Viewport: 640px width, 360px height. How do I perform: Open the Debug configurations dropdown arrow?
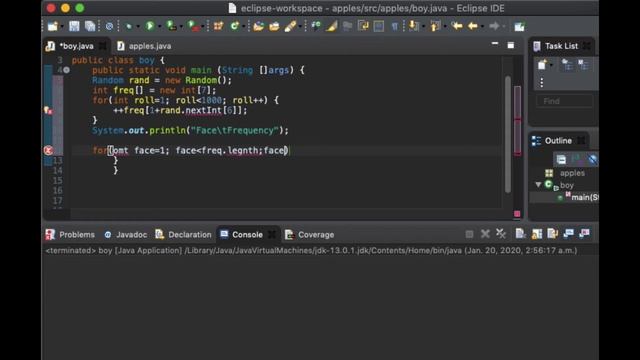click(x=138, y=27)
